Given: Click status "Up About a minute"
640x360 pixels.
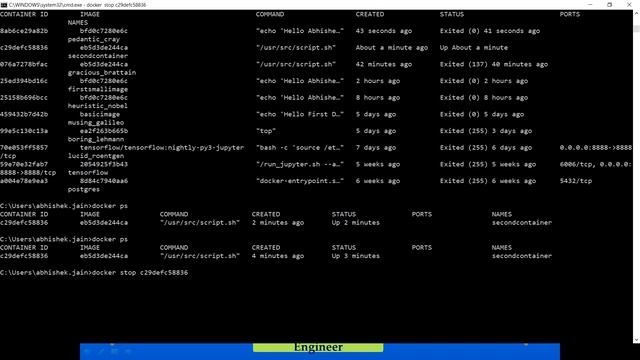Looking at the screenshot, I should 474,48.
